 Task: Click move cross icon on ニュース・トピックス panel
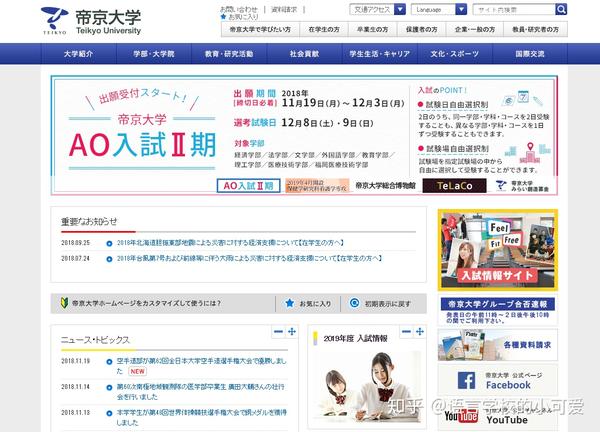292,331
